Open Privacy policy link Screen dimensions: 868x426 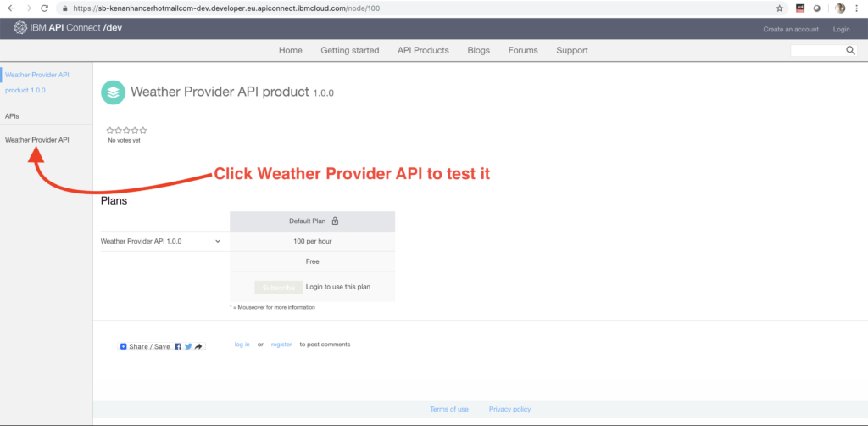click(509, 409)
